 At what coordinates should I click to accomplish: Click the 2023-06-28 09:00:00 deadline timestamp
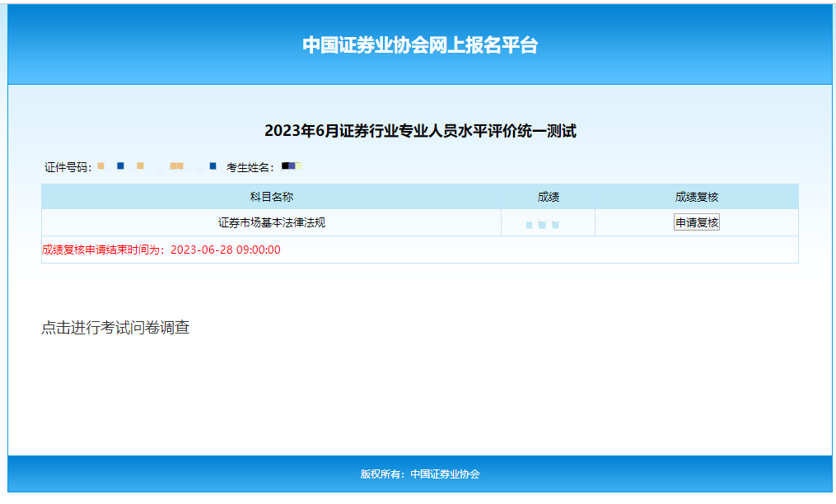pyautogui.click(x=225, y=250)
